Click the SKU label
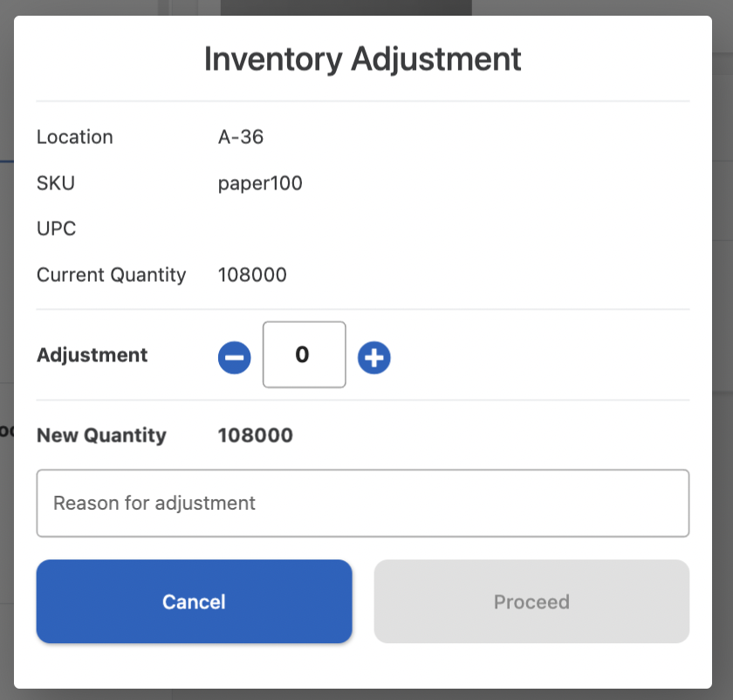 click(56, 183)
